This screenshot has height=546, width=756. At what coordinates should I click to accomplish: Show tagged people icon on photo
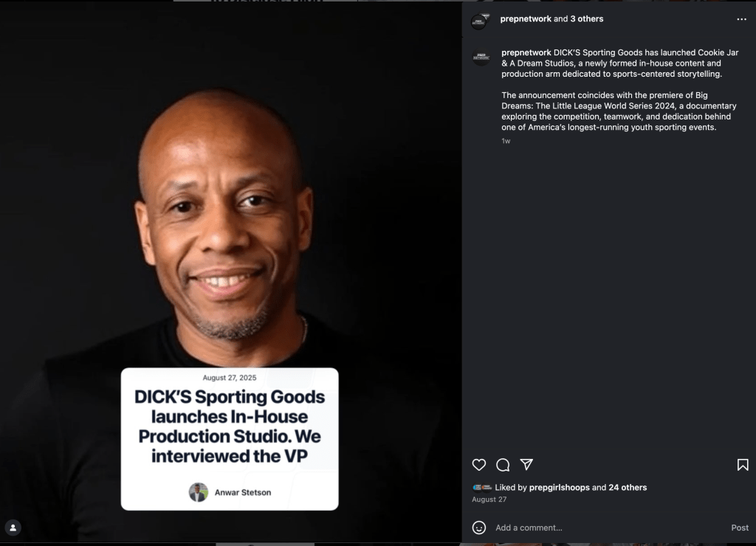click(x=13, y=528)
